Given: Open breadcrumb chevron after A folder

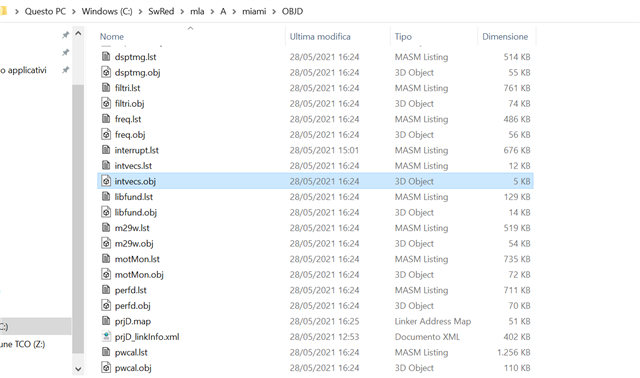Looking at the screenshot, I should 234,11.
